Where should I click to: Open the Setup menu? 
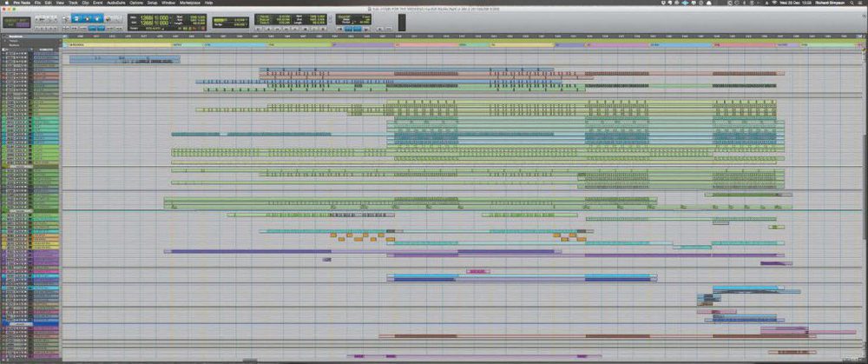point(152,3)
